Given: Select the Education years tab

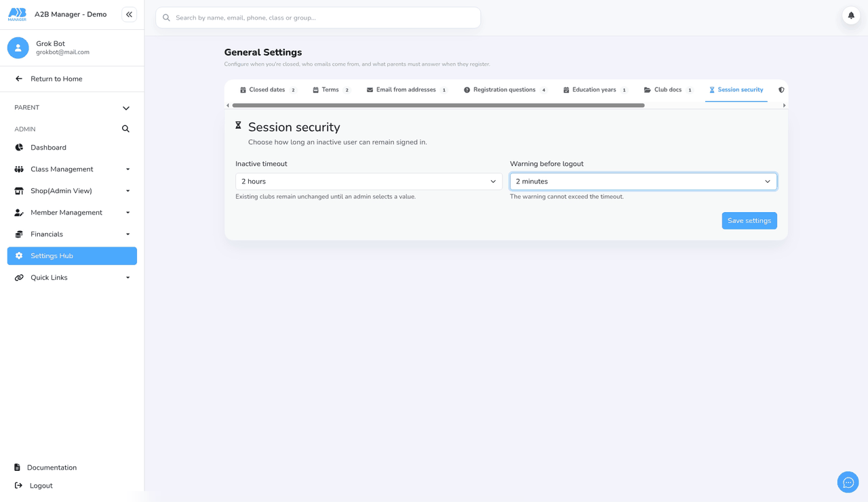Looking at the screenshot, I should coord(595,90).
